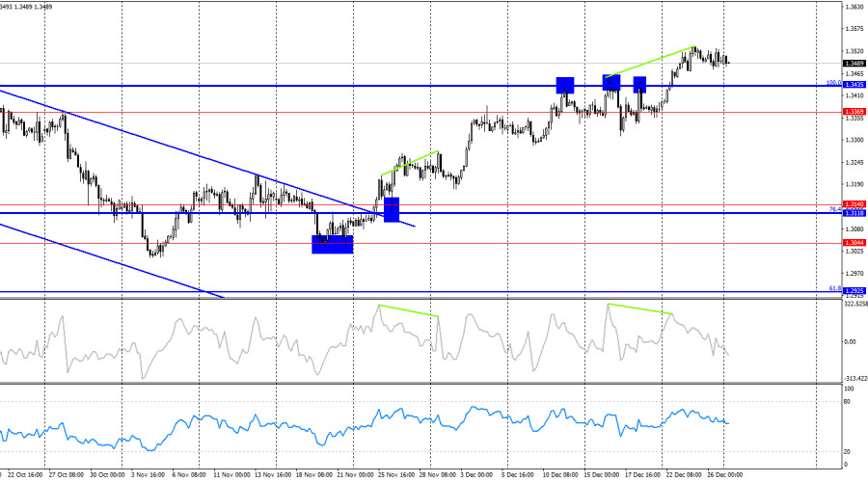This screenshot has height=482, width=868.
Task: Click the 0.00 oscillator scale value
Action: [850, 342]
